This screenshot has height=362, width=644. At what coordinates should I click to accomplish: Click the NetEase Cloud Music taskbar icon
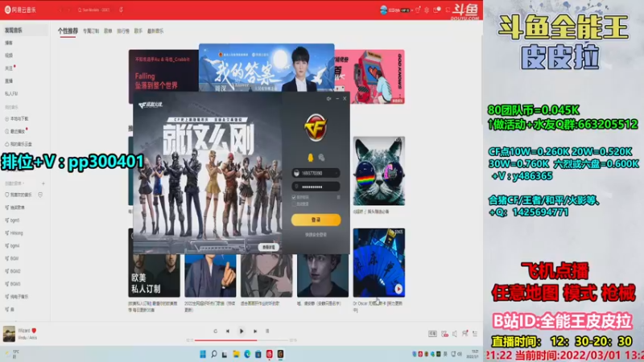(270, 354)
